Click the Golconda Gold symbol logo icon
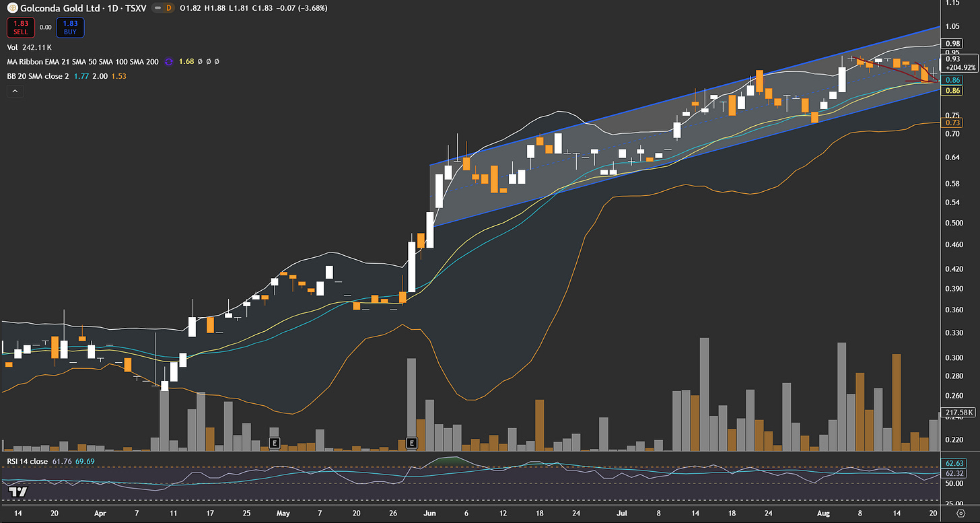Screen dimensions: 980x523 [x=12, y=9]
